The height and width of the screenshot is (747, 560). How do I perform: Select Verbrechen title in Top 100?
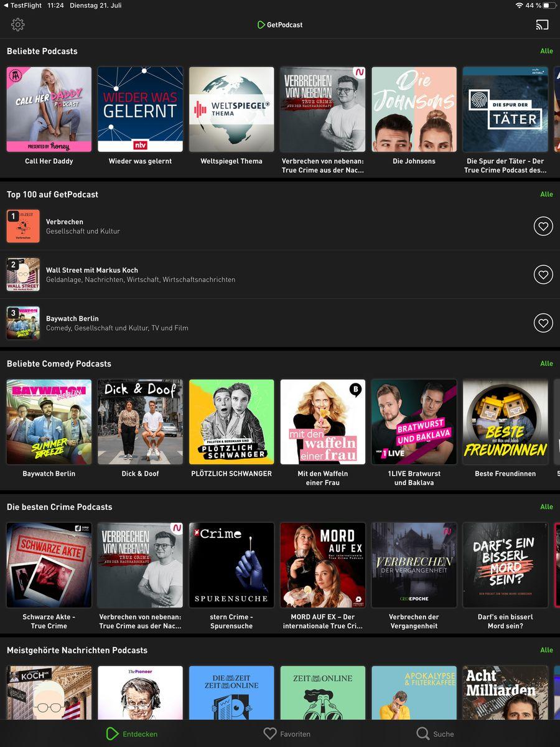(65, 222)
